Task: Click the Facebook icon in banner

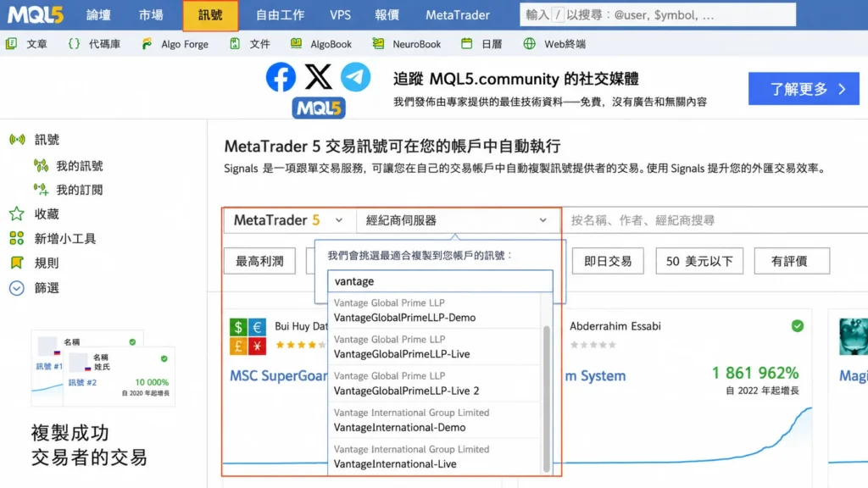Action: (281, 77)
